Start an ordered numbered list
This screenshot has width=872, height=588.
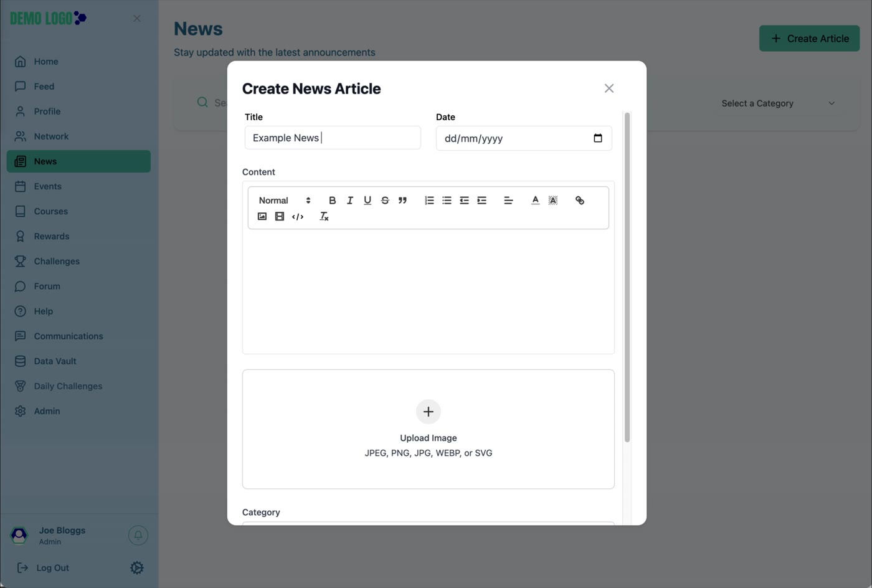[429, 201]
